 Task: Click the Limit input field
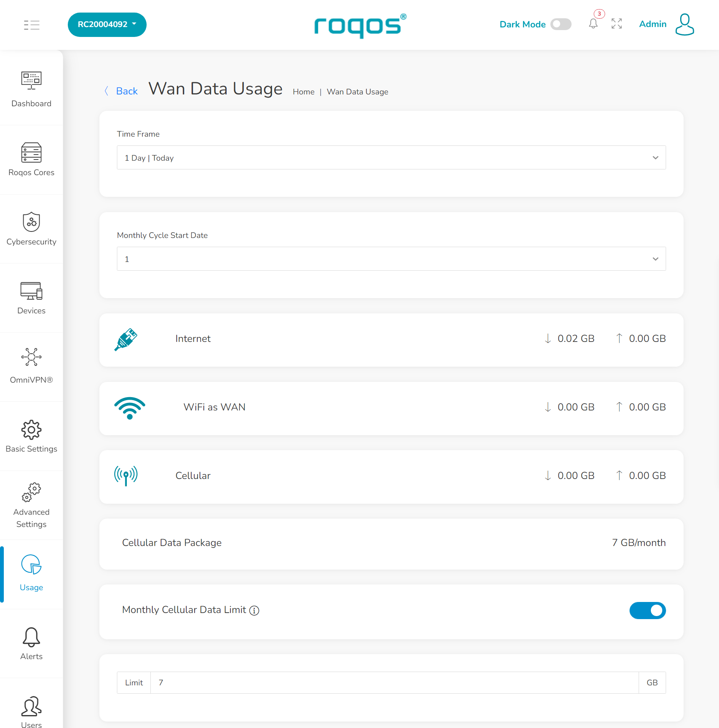[395, 683]
